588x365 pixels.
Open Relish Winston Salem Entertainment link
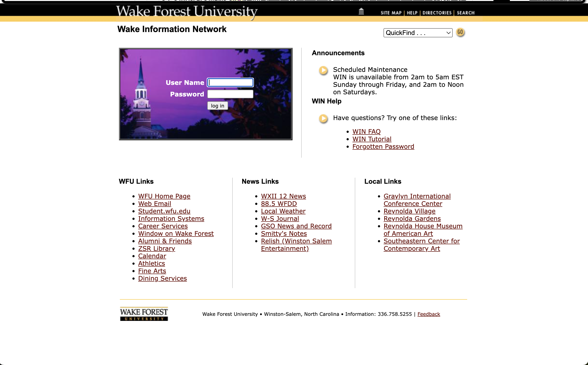pyautogui.click(x=296, y=245)
